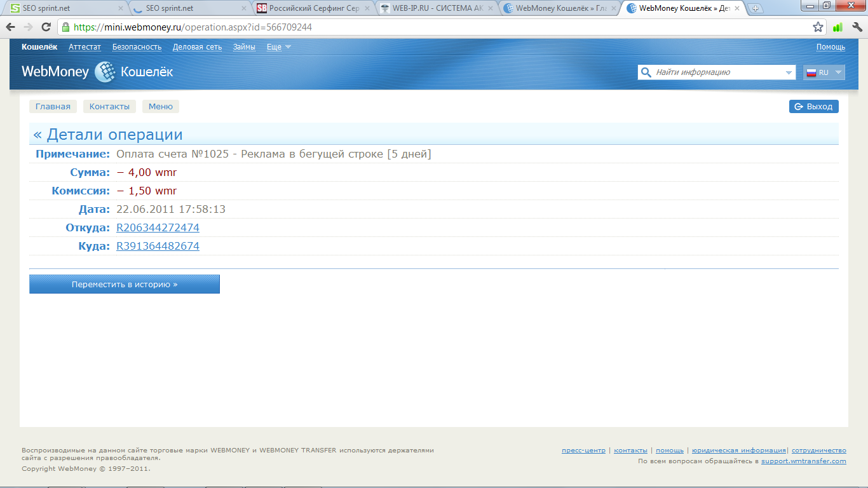Click the green bars extension icon

(x=837, y=27)
